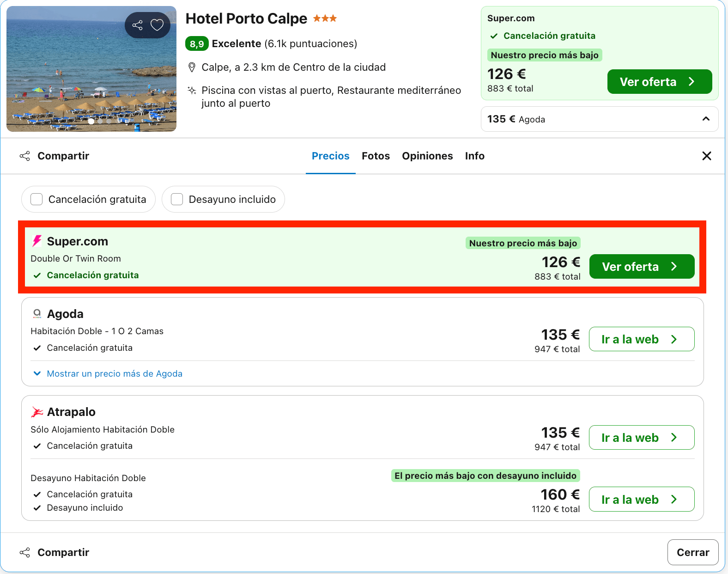This screenshot has width=728, height=574.
Task: Click the 1120 € total text
Action: pyautogui.click(x=556, y=509)
